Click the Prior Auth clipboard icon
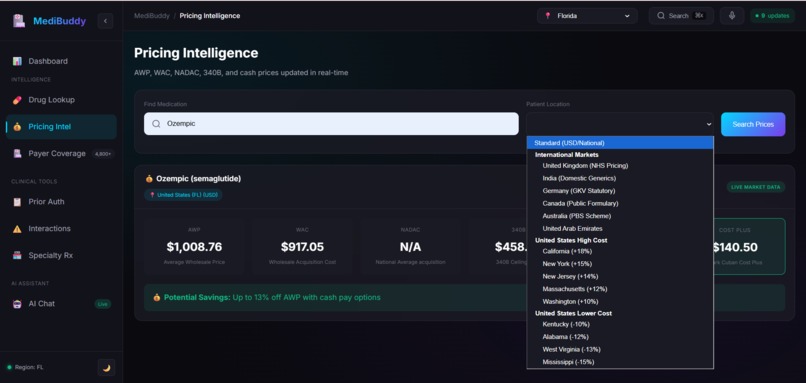This screenshot has width=806, height=383. pyautogui.click(x=17, y=202)
